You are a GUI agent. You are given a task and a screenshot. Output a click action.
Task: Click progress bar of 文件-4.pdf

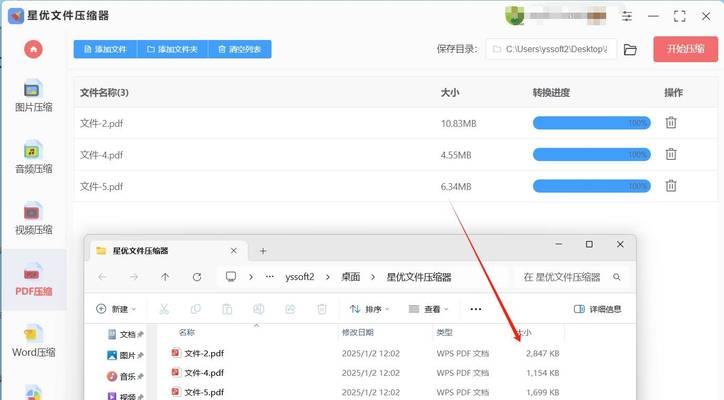point(591,154)
